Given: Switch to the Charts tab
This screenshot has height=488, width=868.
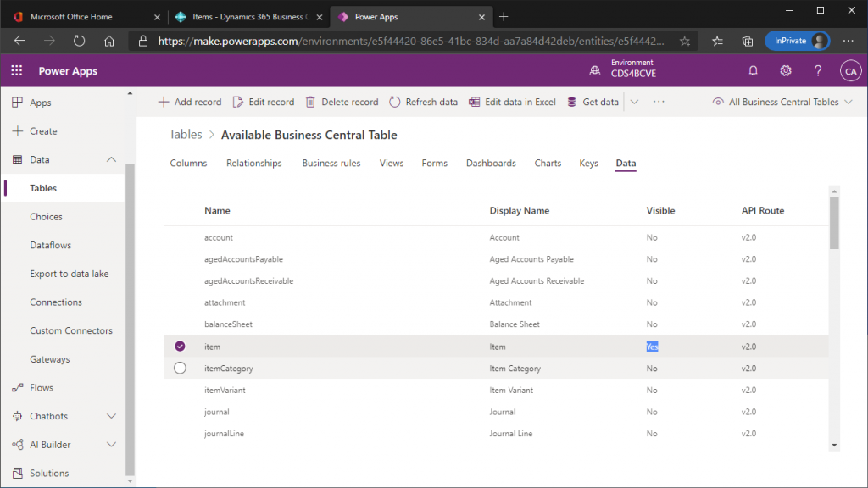Looking at the screenshot, I should coord(548,164).
